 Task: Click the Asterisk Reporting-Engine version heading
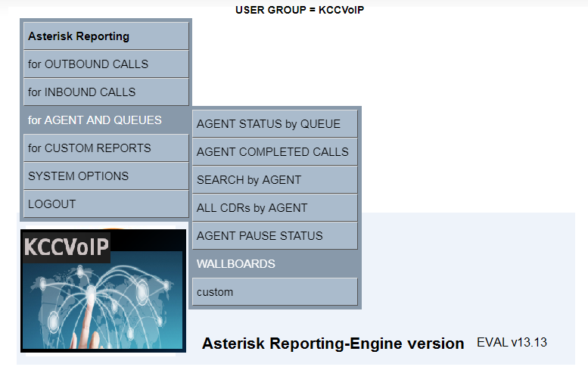[333, 344]
